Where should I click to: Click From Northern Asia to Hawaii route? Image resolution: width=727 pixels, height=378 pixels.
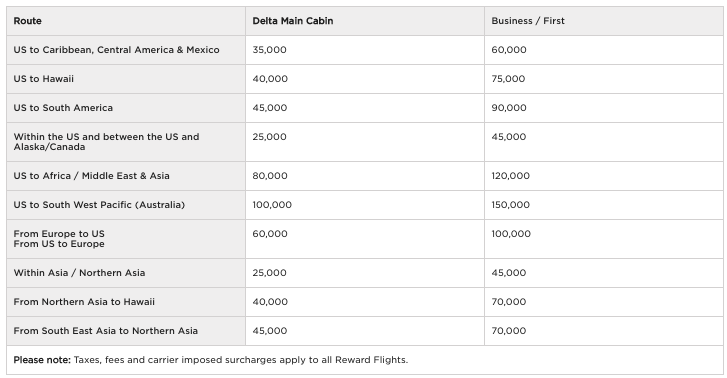pos(84,302)
